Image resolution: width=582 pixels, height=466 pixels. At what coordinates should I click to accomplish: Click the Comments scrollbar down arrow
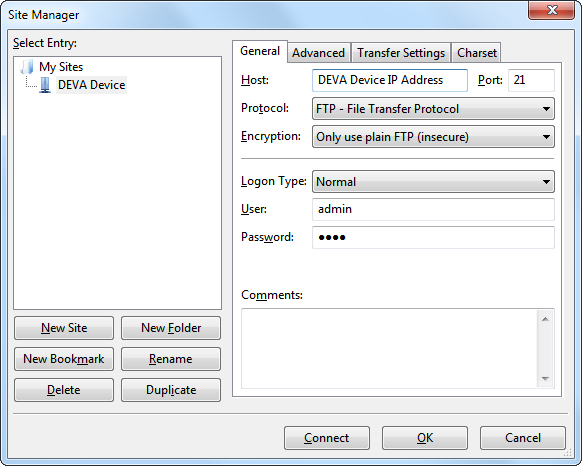tap(545, 379)
